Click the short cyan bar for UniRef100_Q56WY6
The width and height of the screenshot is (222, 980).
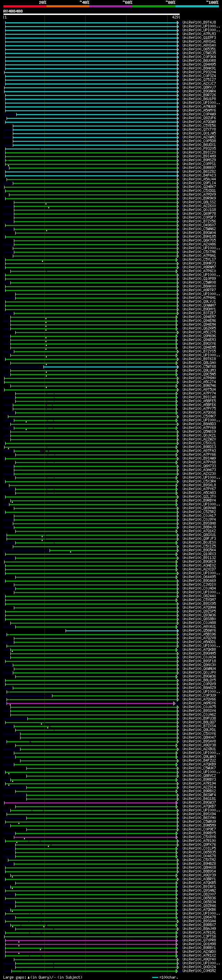[x=122, y=630]
